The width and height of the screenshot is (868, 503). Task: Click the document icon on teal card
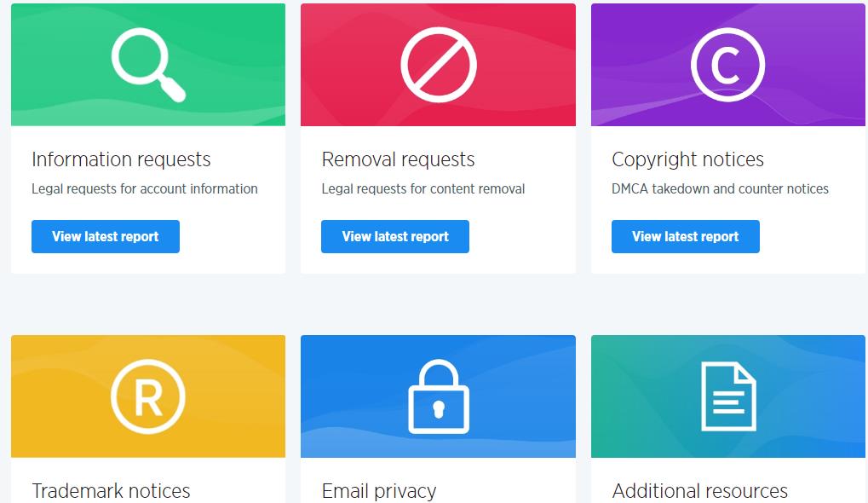[728, 396]
